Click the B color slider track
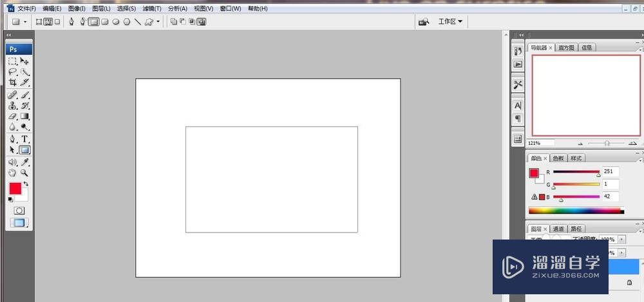Image resolution: width=644 pixels, height=302 pixels. 576,197
